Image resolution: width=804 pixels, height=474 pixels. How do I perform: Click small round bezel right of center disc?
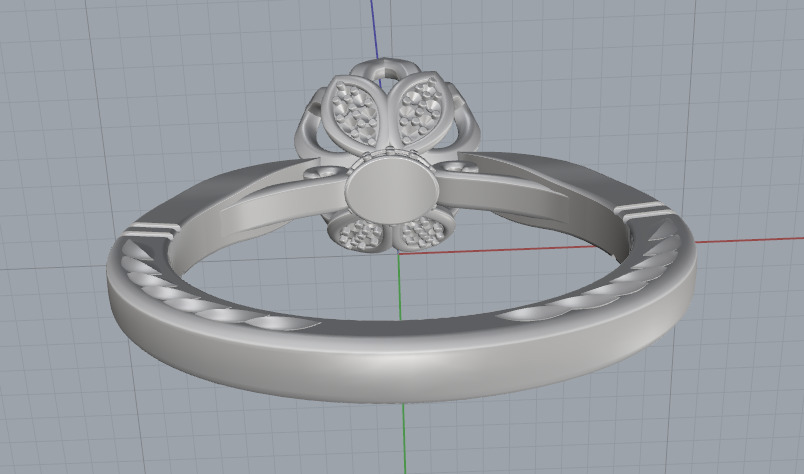458,167
